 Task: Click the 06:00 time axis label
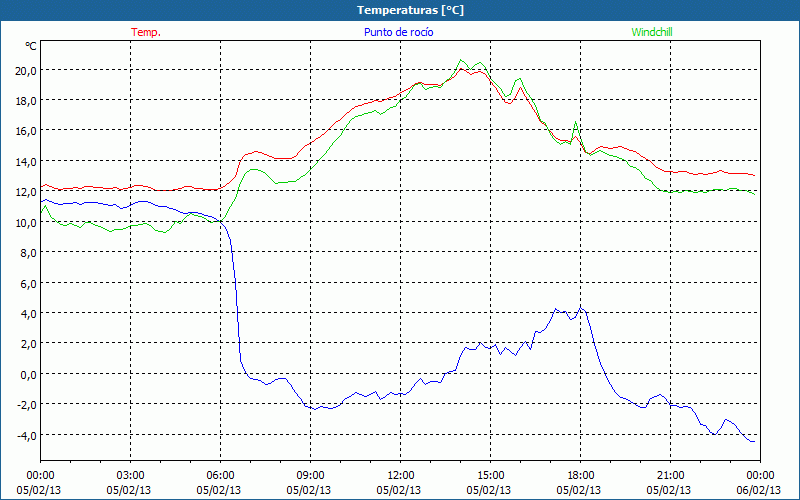pos(220,476)
